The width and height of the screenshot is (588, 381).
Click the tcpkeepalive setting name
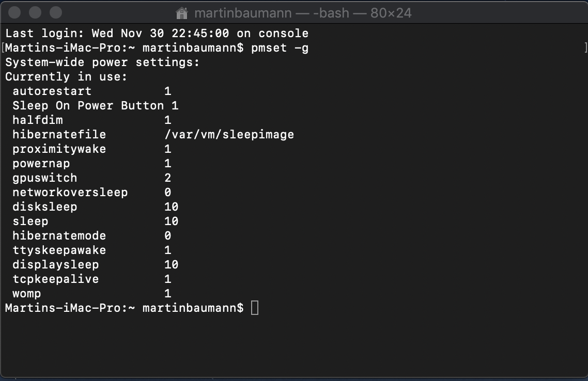tap(55, 279)
